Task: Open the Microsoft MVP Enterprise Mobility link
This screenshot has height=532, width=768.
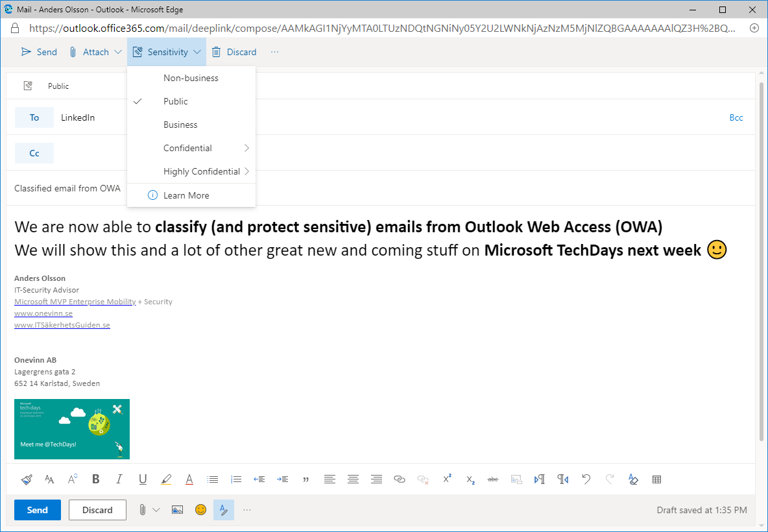Action: [x=75, y=302]
